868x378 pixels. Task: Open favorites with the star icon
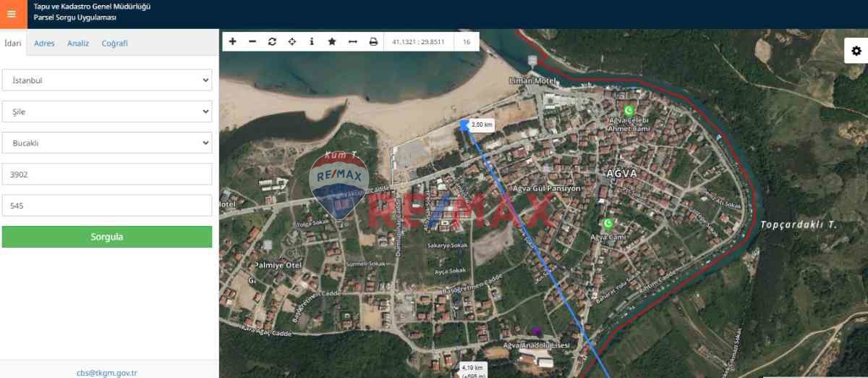point(332,42)
